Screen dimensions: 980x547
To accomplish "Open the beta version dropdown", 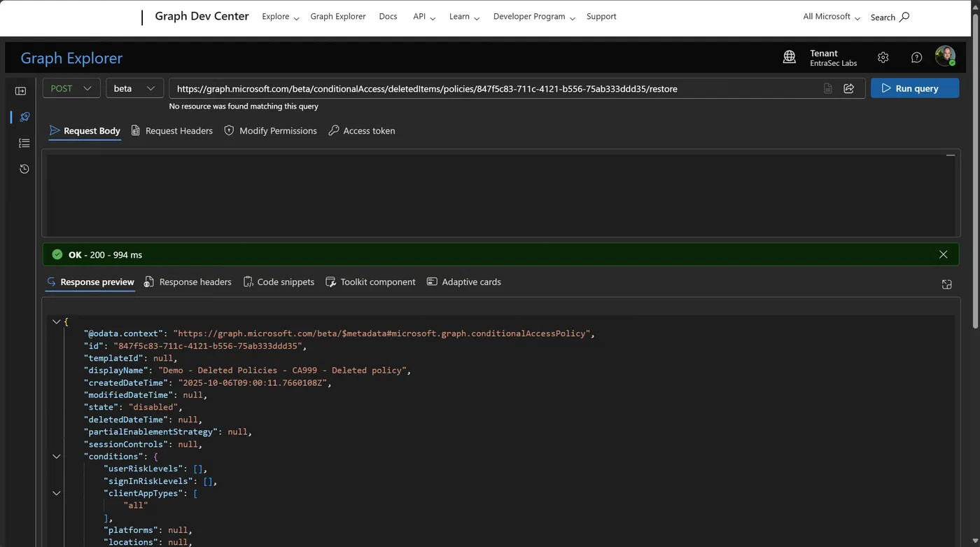I will 134,88.
